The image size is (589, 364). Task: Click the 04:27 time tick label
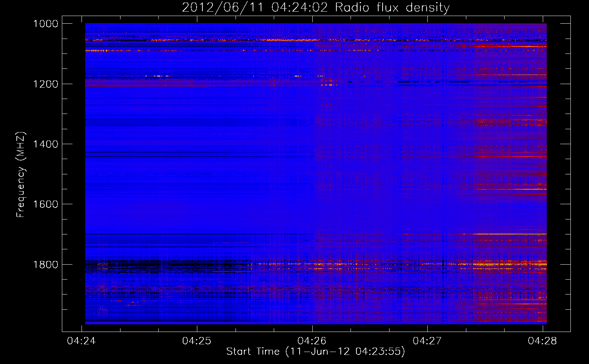[x=427, y=341]
